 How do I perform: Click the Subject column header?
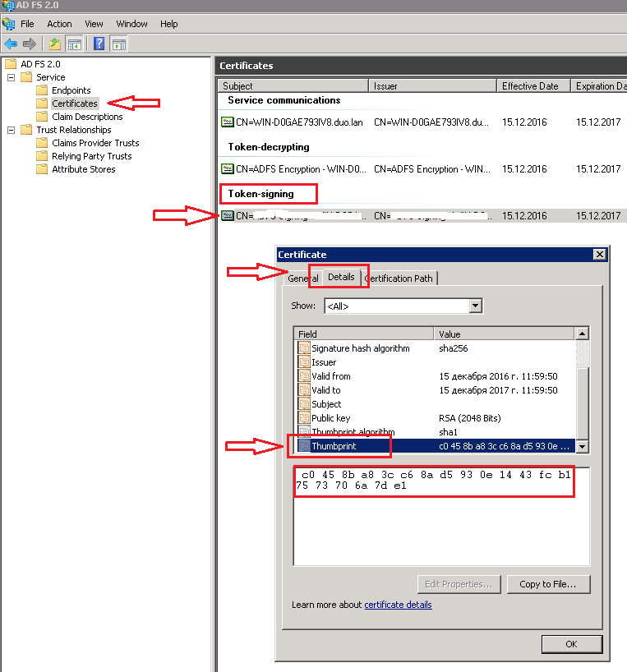(x=293, y=85)
